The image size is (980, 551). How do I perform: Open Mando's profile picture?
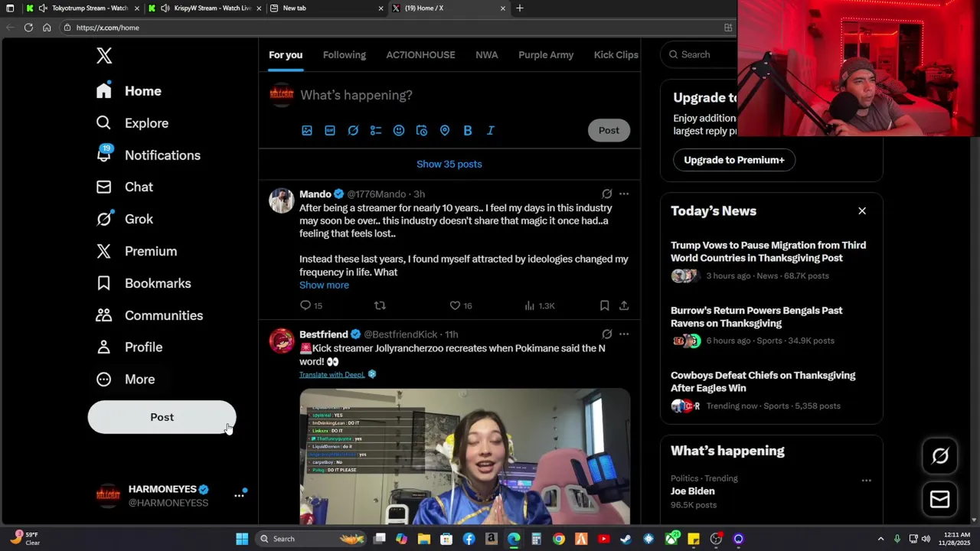282,201
